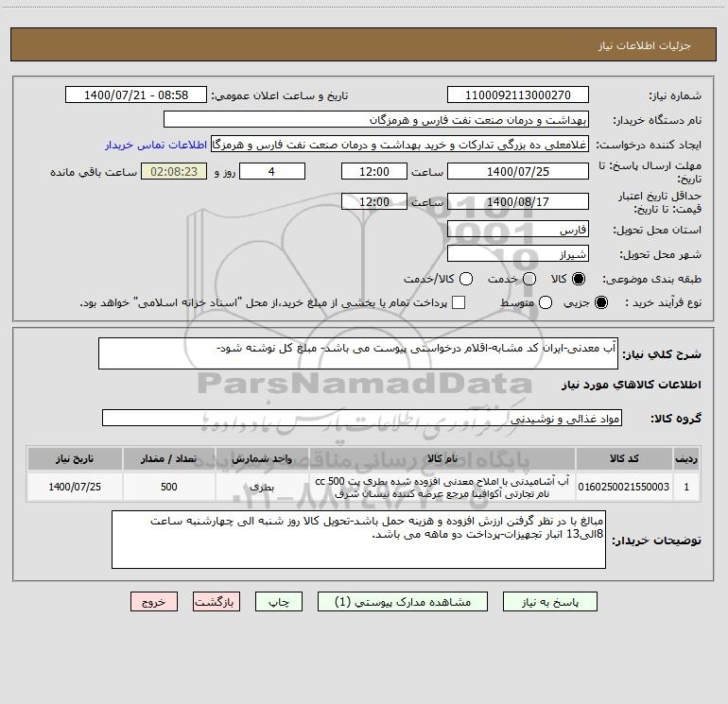Click the خروج exit button

[154, 602]
